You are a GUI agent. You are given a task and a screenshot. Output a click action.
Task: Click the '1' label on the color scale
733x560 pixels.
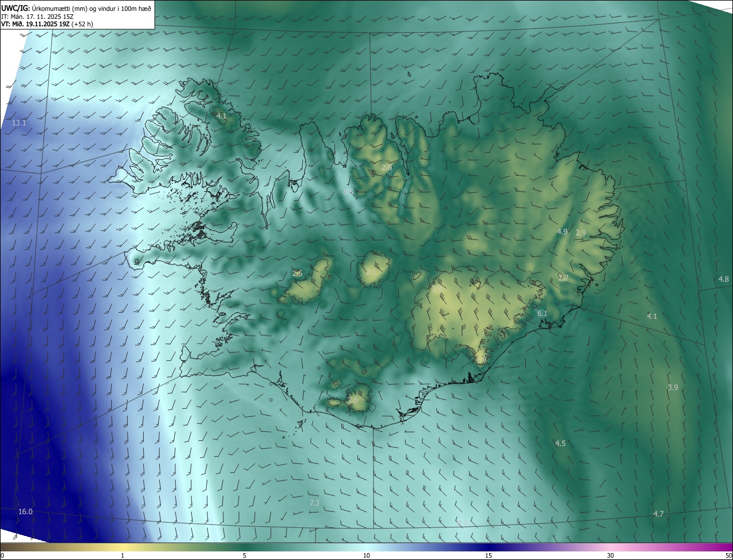[123, 555]
